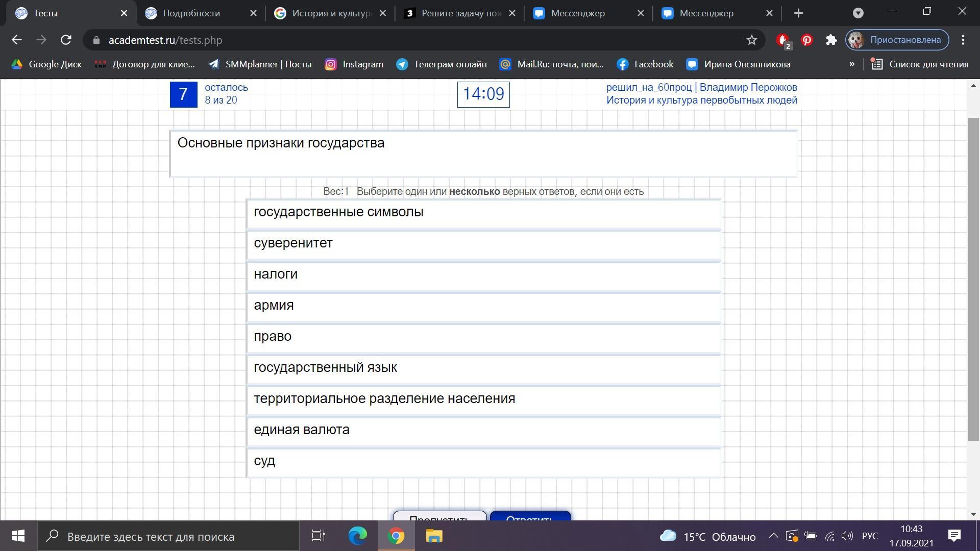Screen dimensions: 980x551
Task: Click the red ad-blocker extension icon
Action: click(782, 40)
